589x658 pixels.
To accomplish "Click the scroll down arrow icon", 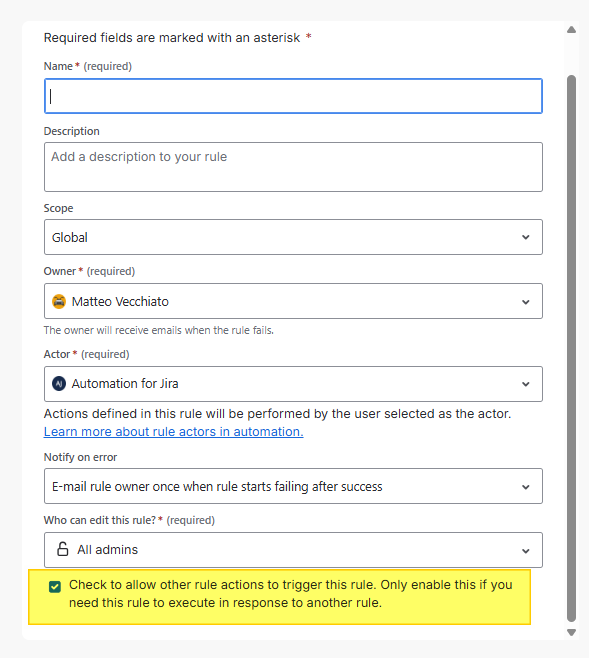I will pos(571,632).
